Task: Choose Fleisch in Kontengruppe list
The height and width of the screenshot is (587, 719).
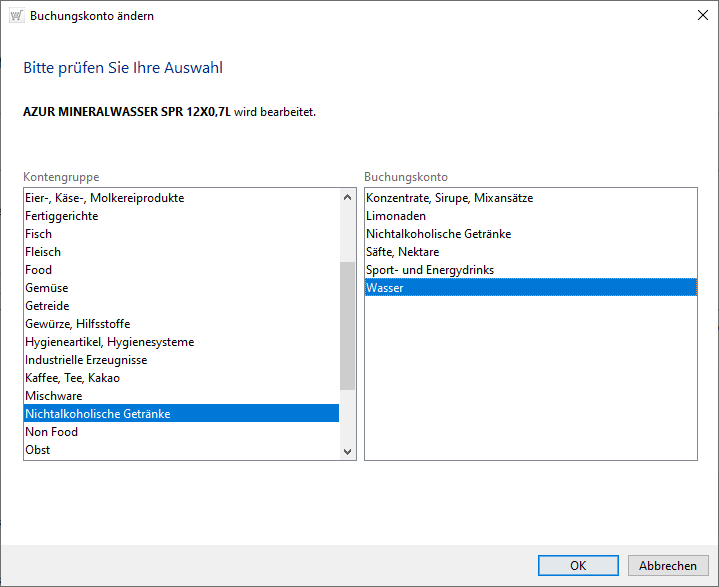Action: tap(43, 252)
